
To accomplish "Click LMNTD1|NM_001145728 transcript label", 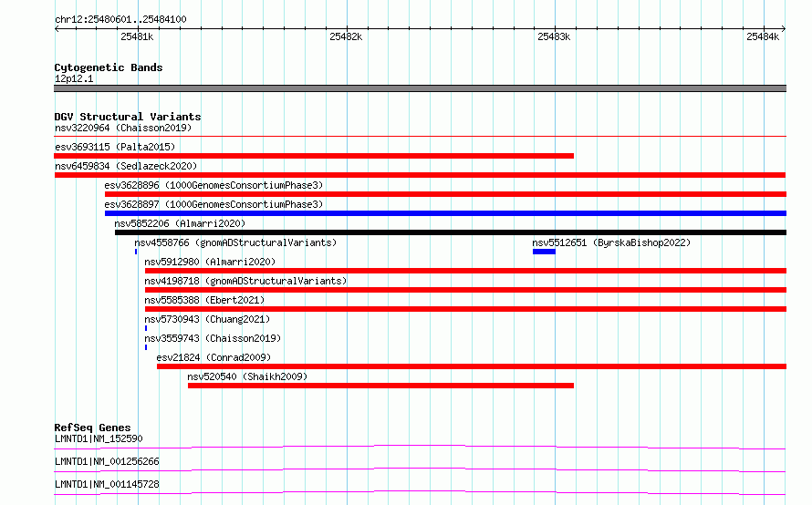I will [107, 484].
